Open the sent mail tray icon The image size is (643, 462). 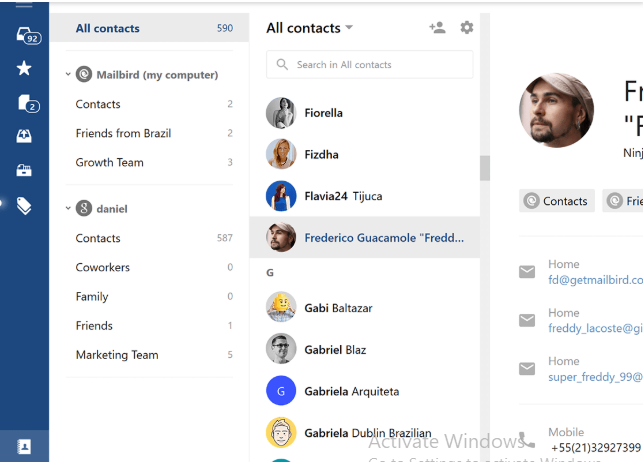point(24,136)
